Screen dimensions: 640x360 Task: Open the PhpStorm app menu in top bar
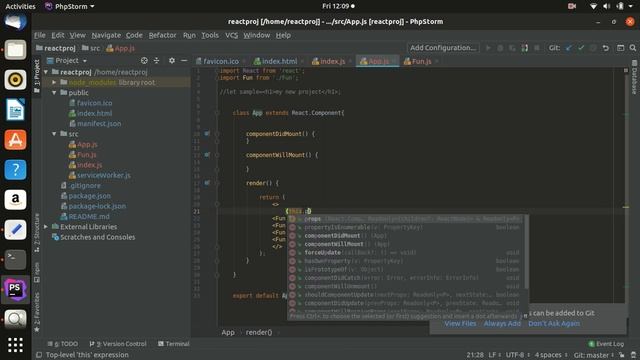click(69, 7)
